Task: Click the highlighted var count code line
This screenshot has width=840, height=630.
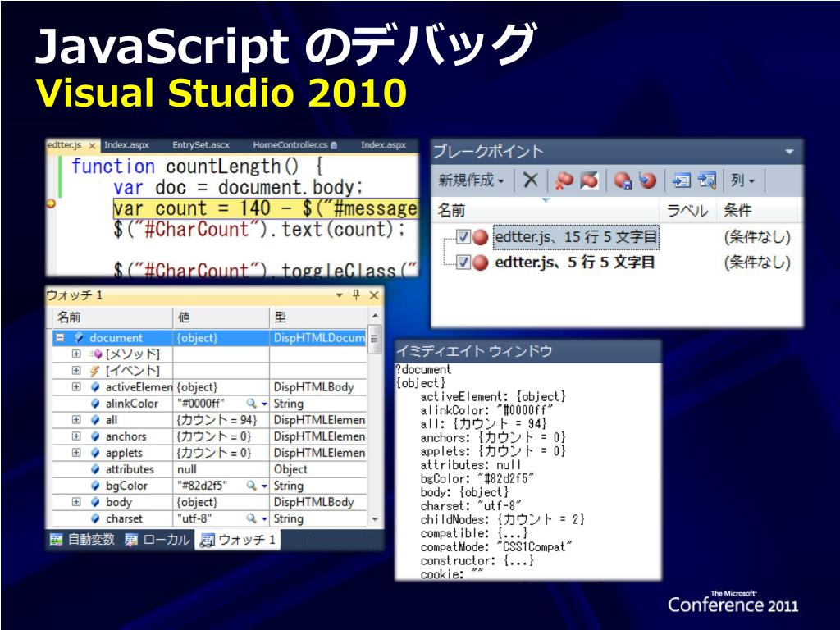Action: coord(265,208)
